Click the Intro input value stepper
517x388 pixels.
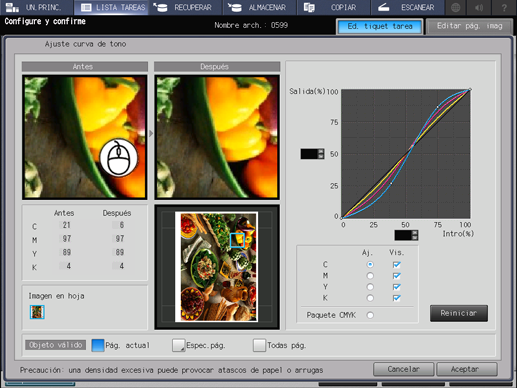[x=406, y=235]
